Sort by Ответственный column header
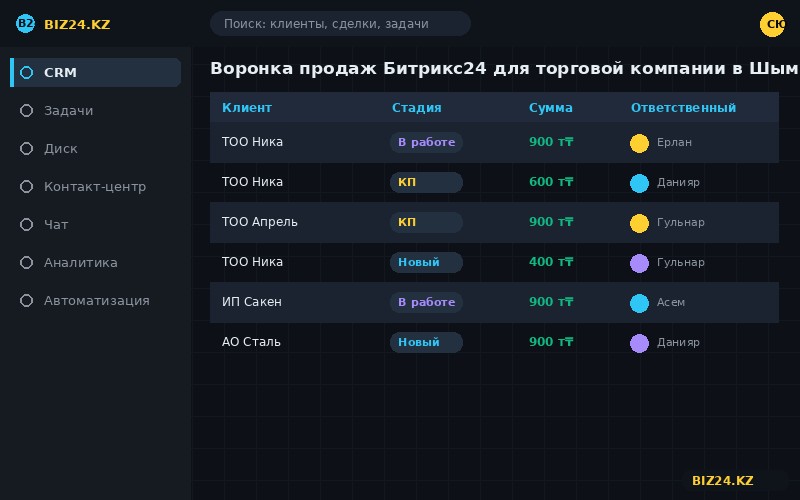Viewport: 800px width, 500px height. click(x=683, y=108)
